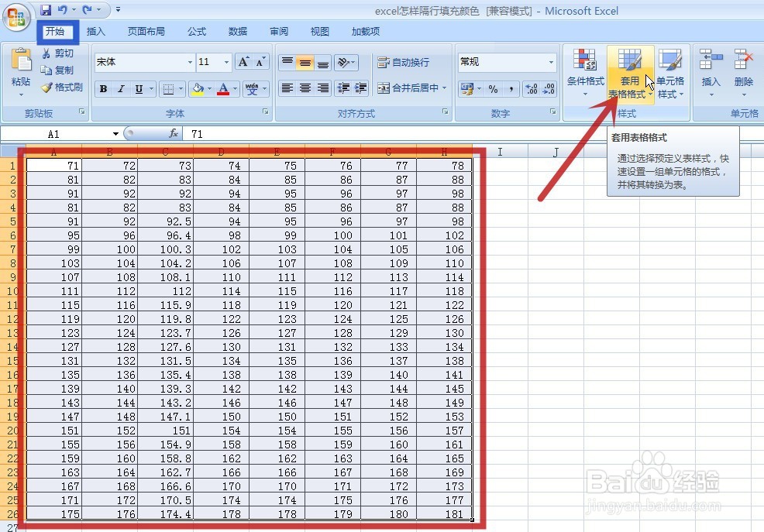Customize the quick access toolbar dropdown
Viewport: 764px width, 532px height.
pos(118,9)
